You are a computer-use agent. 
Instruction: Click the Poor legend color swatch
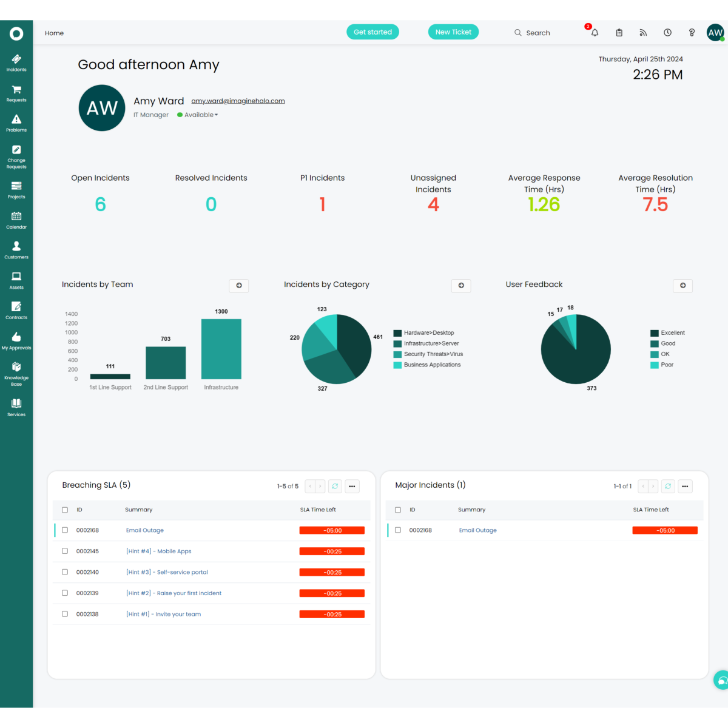point(655,365)
